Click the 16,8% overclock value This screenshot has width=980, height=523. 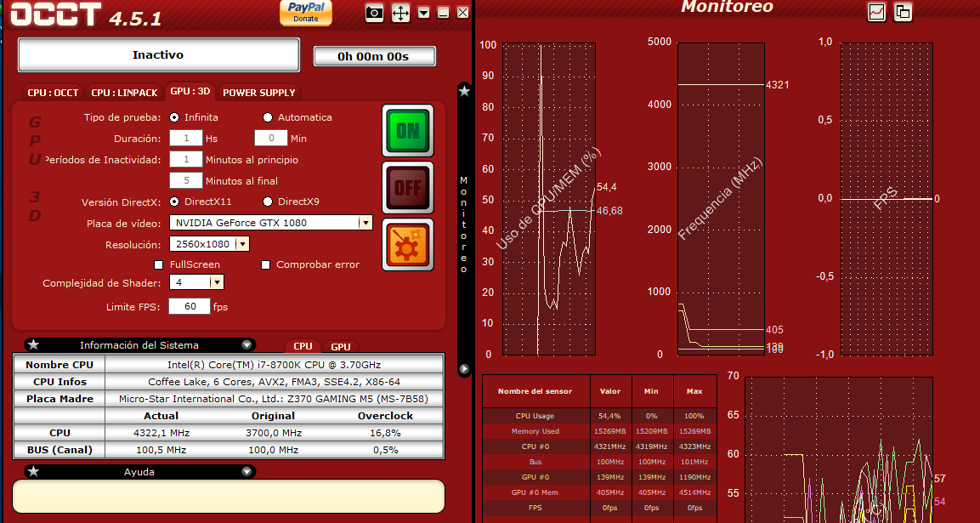[x=386, y=433]
